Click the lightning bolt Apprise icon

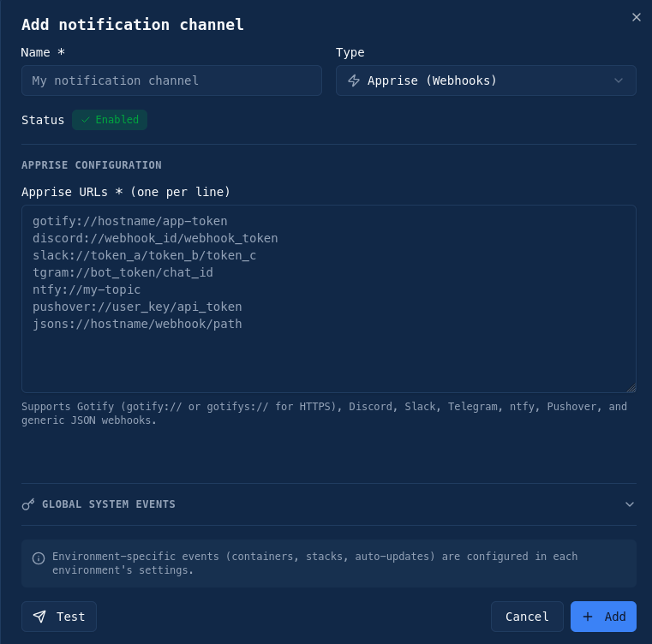pyautogui.click(x=354, y=80)
